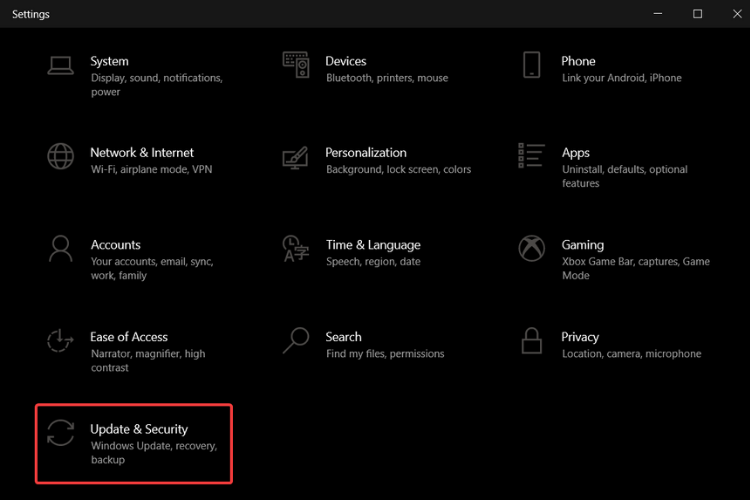The height and width of the screenshot is (500, 750).
Task: Select the Ease of Access icon
Action: point(60,340)
